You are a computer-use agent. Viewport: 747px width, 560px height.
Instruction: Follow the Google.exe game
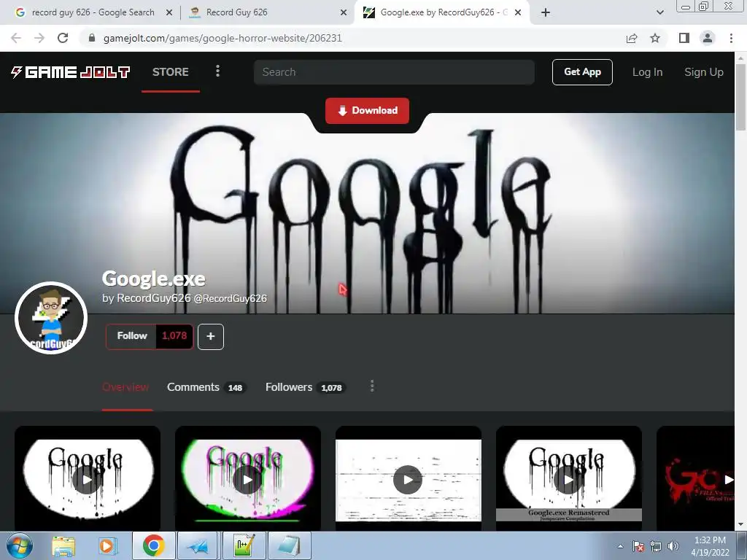131,336
